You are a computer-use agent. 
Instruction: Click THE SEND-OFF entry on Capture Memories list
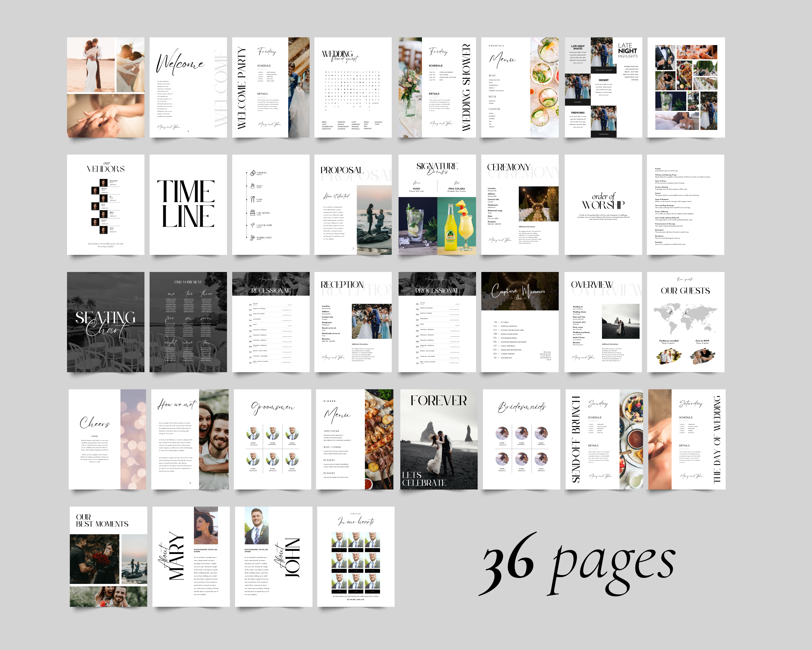point(506,358)
